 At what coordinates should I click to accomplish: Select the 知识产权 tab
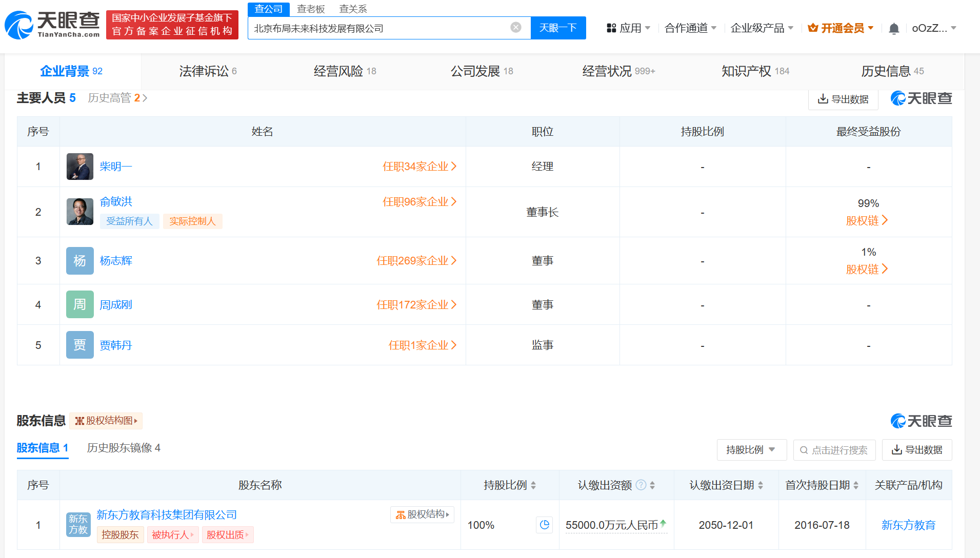pyautogui.click(x=755, y=71)
